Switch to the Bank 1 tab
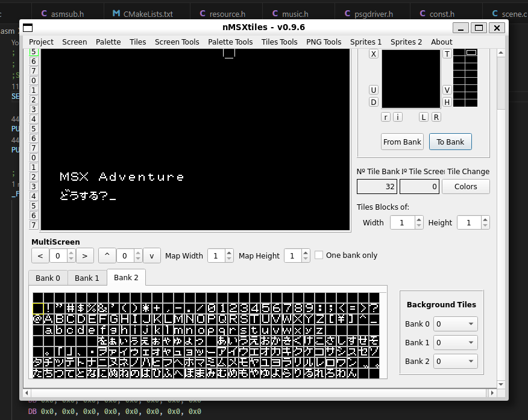The width and height of the screenshot is (528, 420). click(87, 278)
